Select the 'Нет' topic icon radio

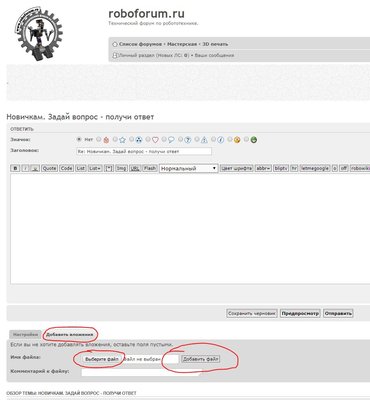(79, 139)
